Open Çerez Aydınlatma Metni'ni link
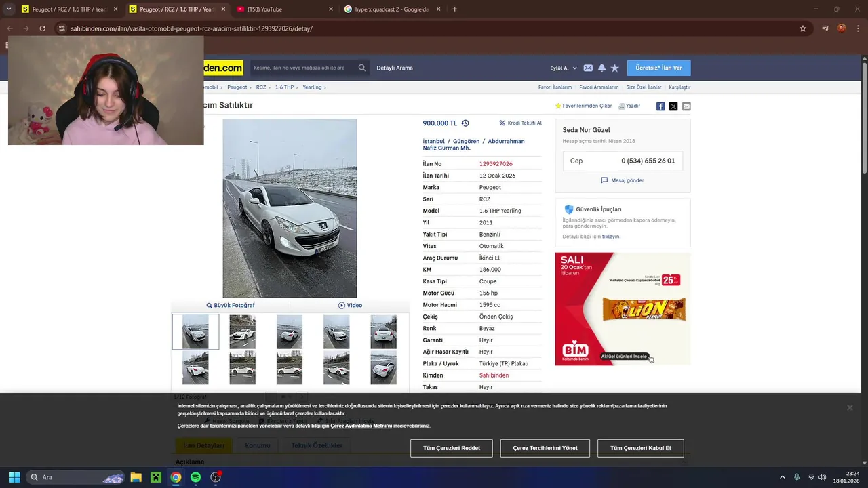The width and height of the screenshot is (868, 488). click(x=361, y=426)
